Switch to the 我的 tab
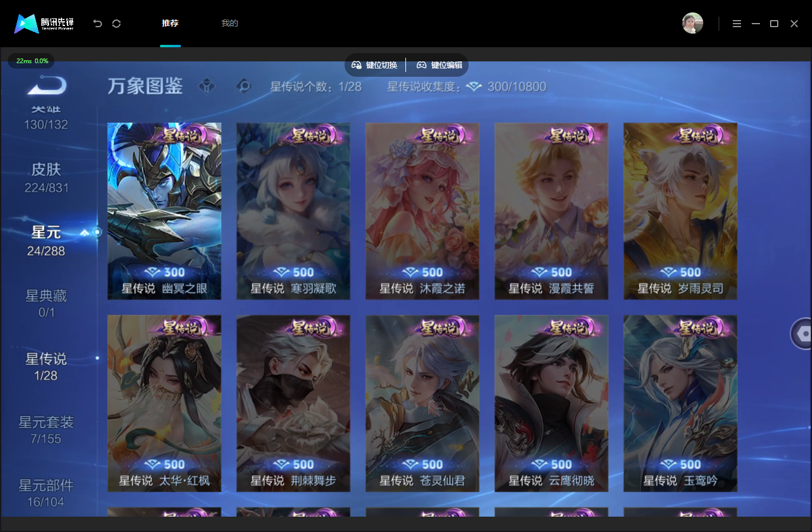 coord(229,23)
